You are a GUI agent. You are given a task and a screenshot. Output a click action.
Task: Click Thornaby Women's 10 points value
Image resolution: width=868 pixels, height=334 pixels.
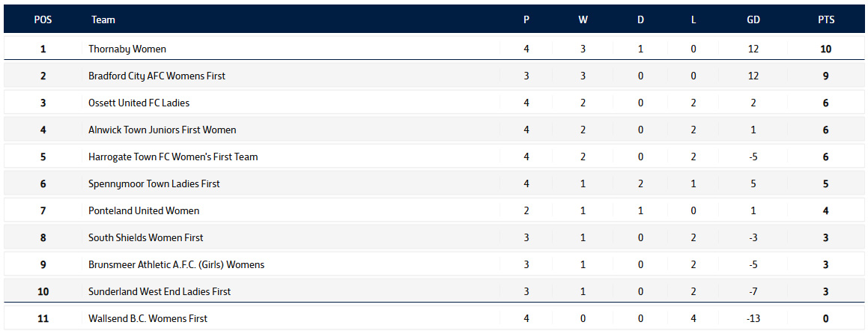tap(826, 49)
